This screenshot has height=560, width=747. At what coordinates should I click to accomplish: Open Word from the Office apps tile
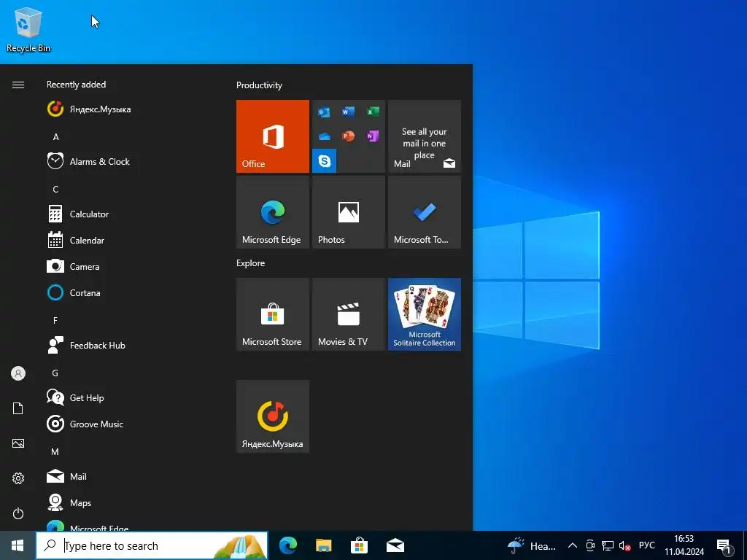point(348,112)
